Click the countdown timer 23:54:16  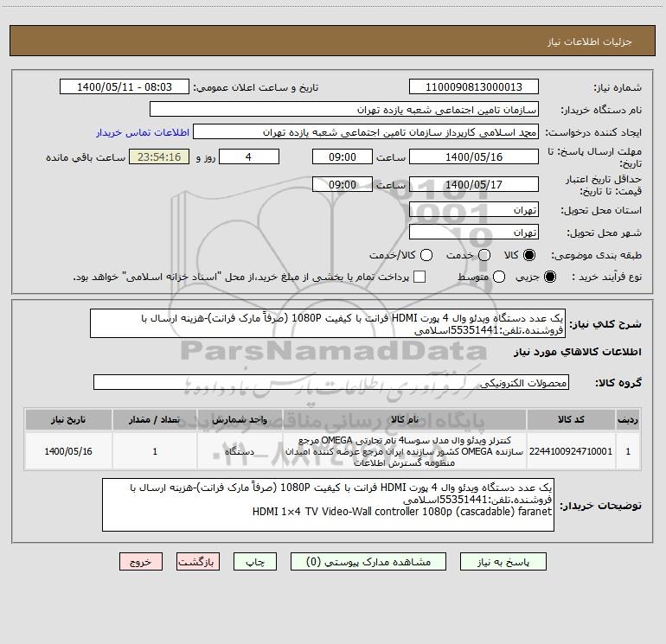[159, 157]
